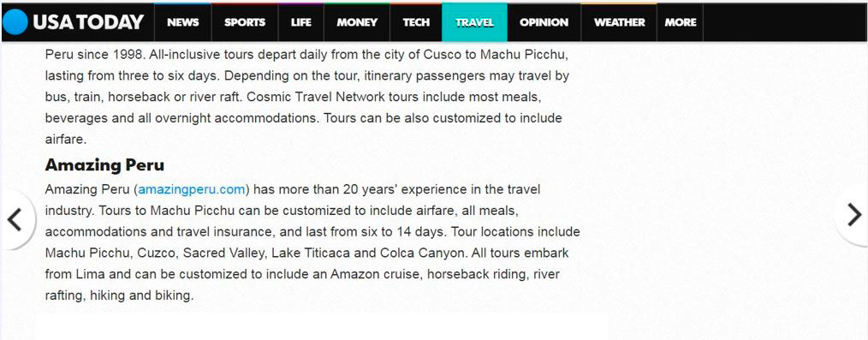Open the Weather section
868x340 pixels.
coord(620,23)
